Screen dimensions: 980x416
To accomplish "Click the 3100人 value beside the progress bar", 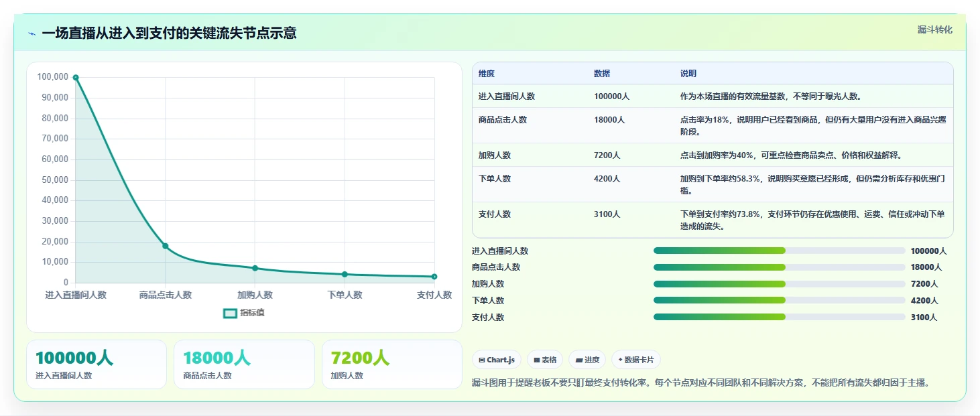I will click(924, 318).
